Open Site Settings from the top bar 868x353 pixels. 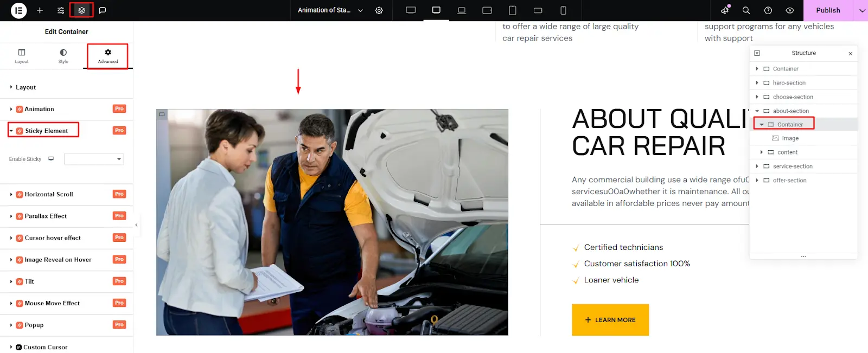point(61,10)
